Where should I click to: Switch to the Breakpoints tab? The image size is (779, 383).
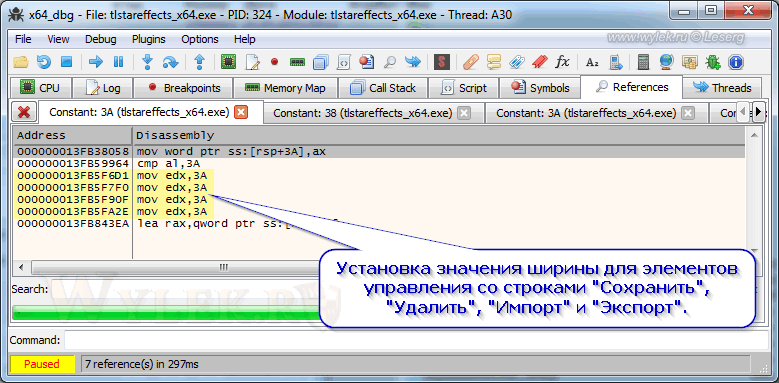click(183, 88)
